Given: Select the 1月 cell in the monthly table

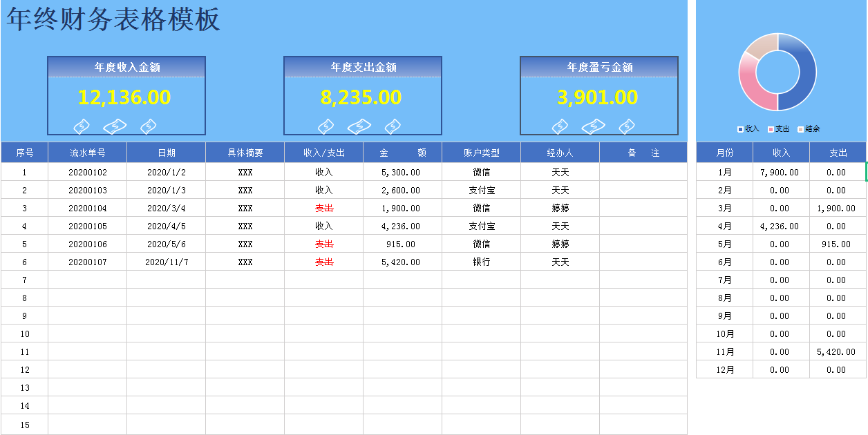Looking at the screenshot, I should pyautogui.click(x=725, y=172).
